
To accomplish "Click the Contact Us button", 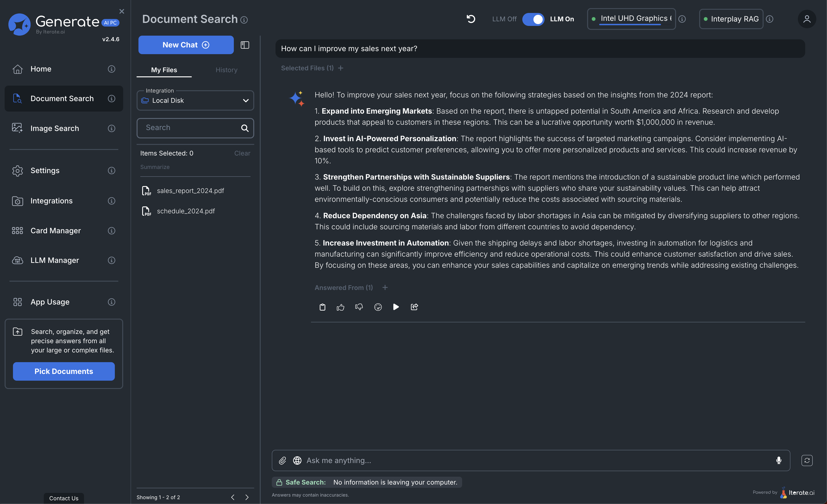I will (x=64, y=498).
